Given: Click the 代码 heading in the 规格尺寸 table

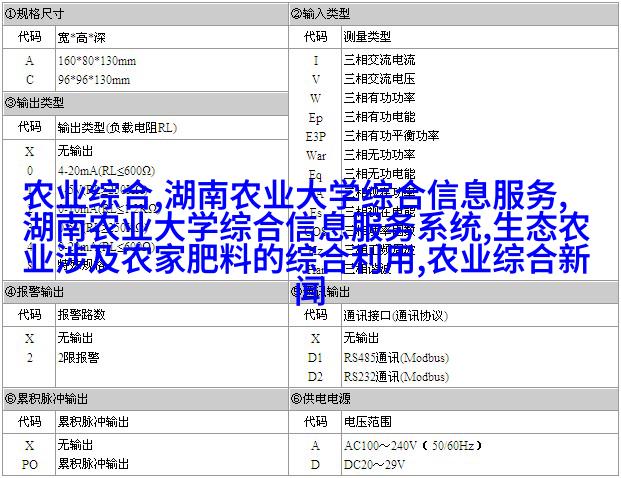Looking at the screenshot, I should [29, 37].
